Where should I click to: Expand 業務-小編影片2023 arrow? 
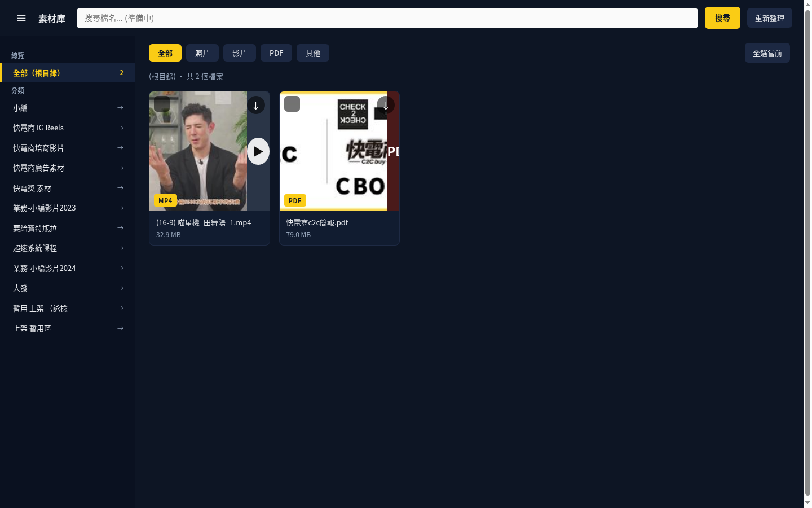120,208
